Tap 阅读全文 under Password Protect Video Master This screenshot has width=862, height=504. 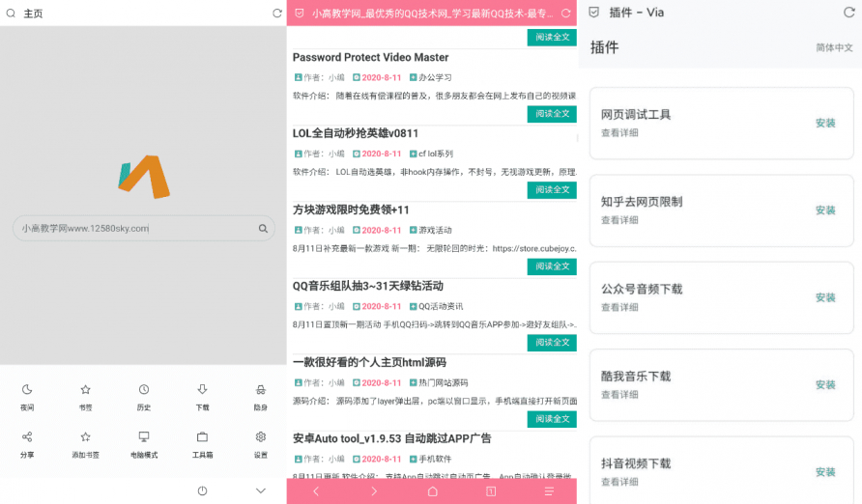pyautogui.click(x=552, y=114)
